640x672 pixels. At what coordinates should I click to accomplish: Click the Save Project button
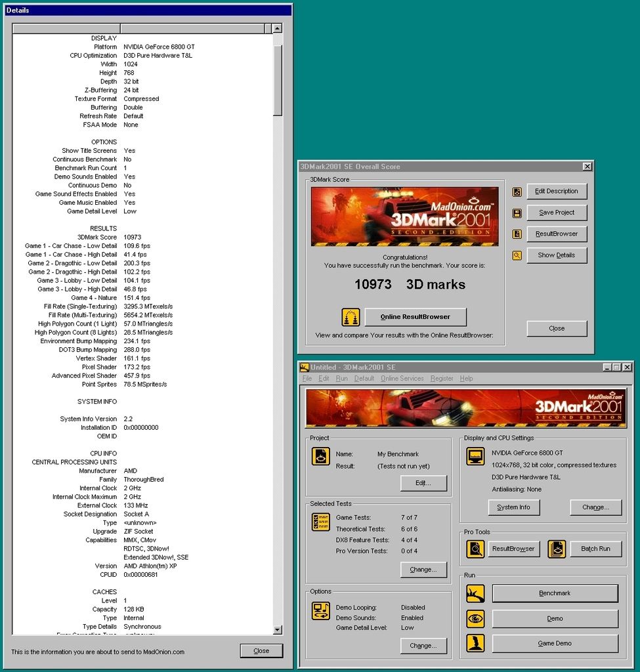(x=557, y=213)
